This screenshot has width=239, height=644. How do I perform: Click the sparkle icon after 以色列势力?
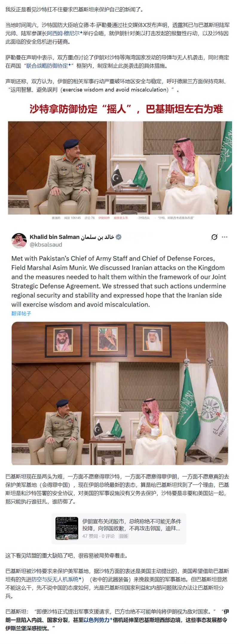[111, 619]
